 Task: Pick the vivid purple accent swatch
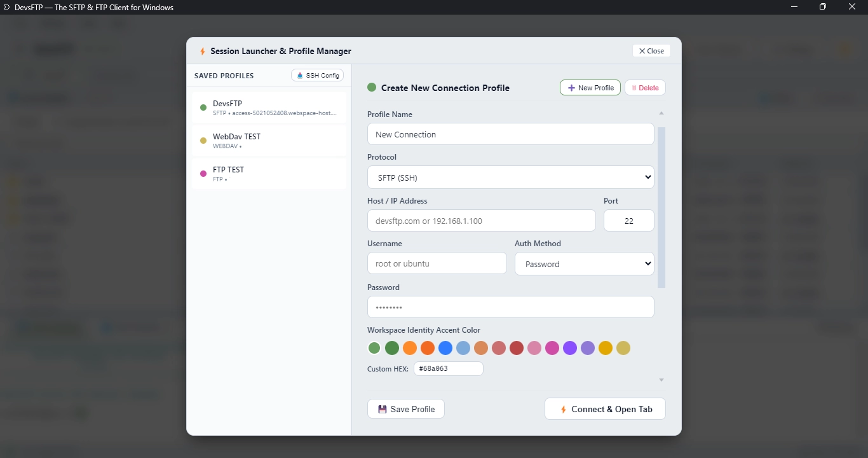(570, 348)
